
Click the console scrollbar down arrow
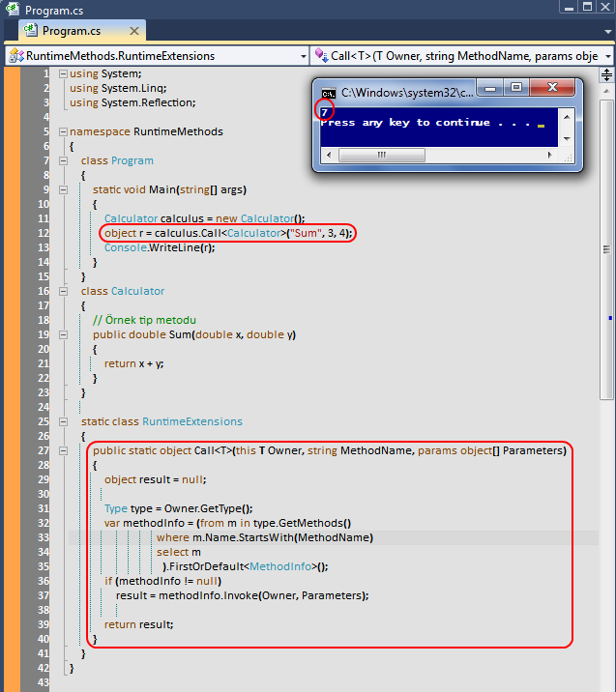tap(567, 139)
